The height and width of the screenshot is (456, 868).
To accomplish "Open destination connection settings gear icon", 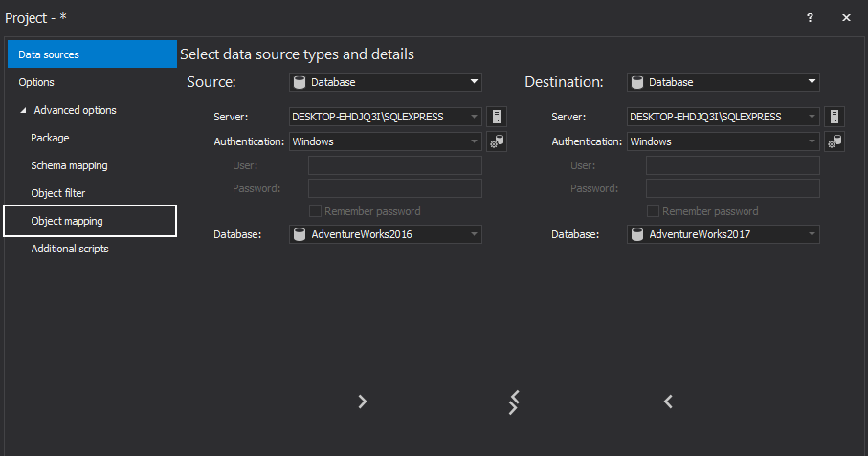I will (834, 141).
